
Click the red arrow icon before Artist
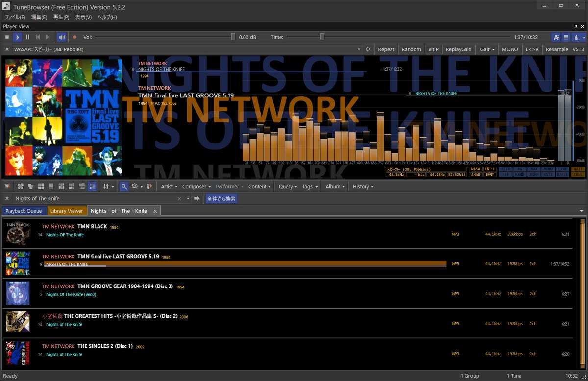coord(150,187)
